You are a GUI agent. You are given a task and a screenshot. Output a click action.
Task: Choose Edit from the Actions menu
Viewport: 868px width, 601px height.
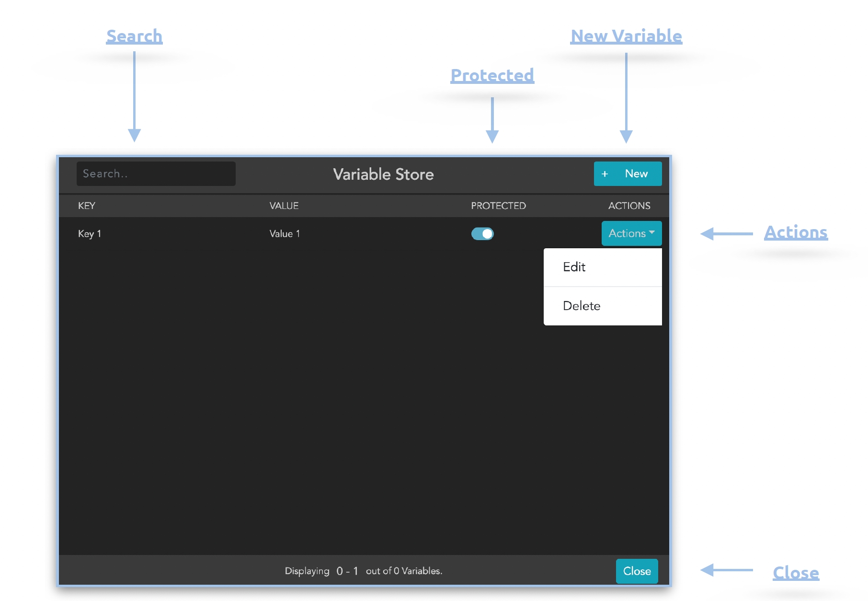click(x=574, y=267)
